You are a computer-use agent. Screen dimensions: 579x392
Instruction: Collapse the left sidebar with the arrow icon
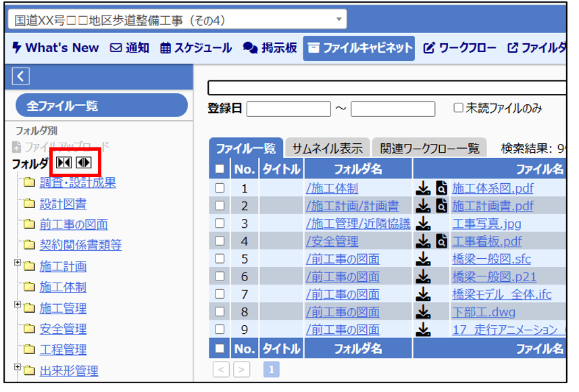[21, 76]
